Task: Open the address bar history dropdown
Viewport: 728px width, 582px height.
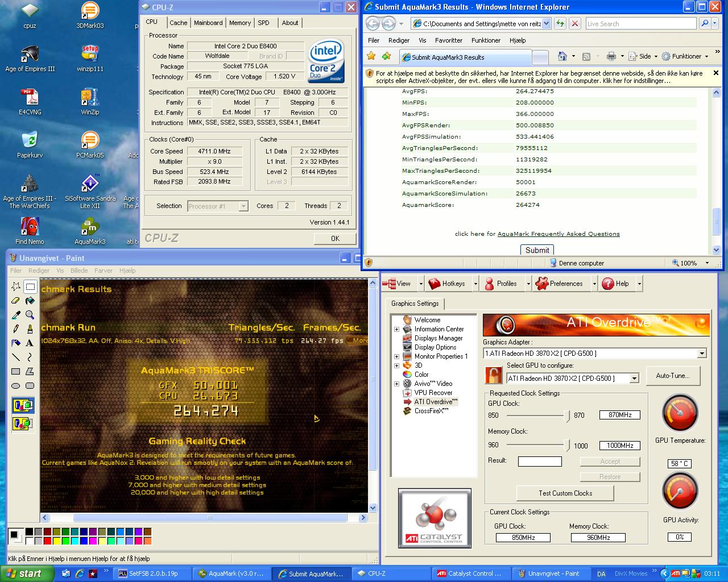Action: (547, 23)
